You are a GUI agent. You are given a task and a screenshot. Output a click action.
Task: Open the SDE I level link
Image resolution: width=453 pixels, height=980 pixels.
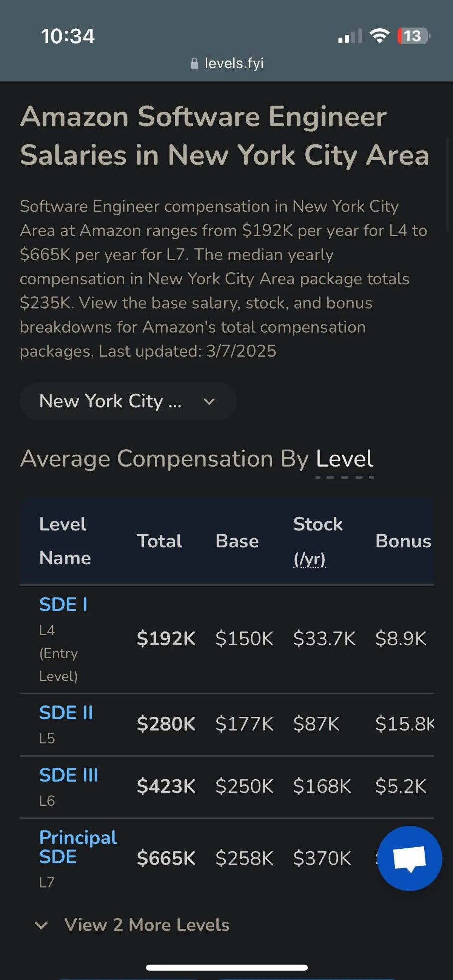(63, 605)
